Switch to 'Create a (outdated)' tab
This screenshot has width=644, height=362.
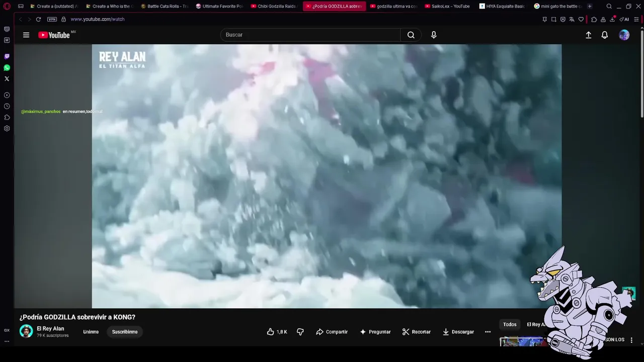[53, 7]
